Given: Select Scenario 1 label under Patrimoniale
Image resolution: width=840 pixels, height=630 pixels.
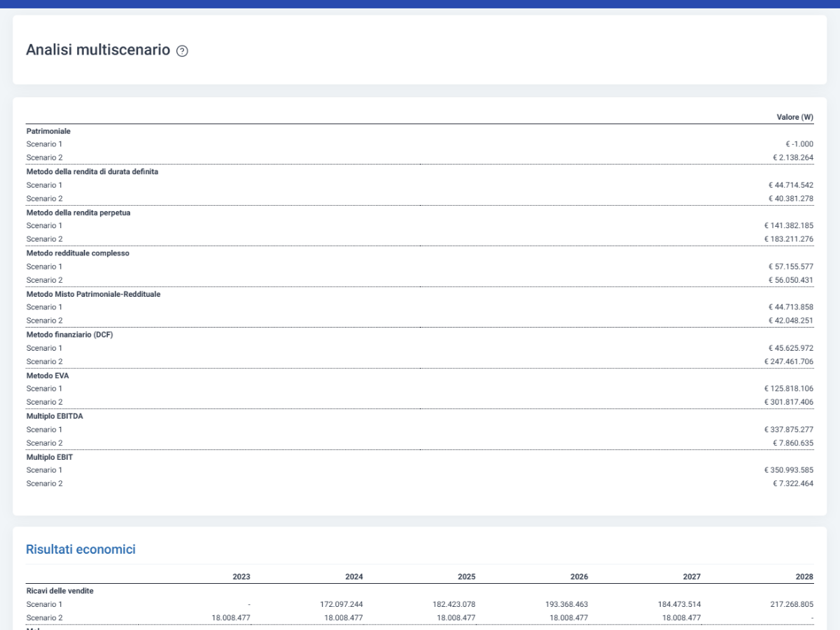Looking at the screenshot, I should coord(44,144).
